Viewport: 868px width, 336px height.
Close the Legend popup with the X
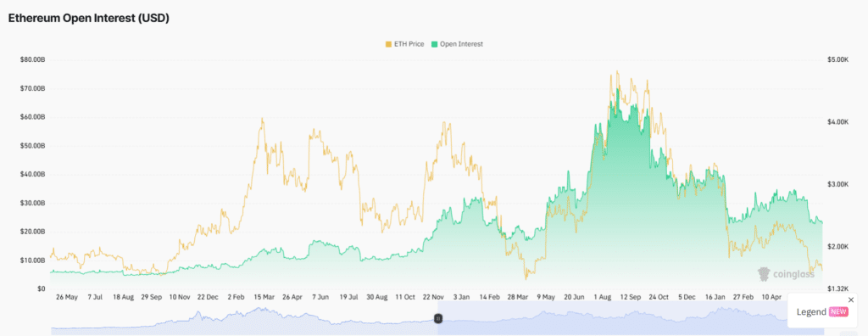click(x=851, y=300)
